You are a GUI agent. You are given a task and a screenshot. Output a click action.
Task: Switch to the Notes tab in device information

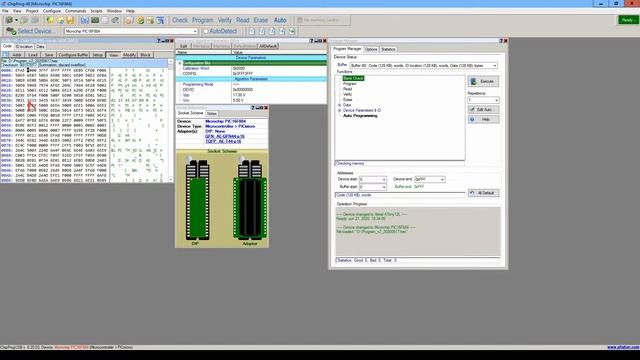click(x=211, y=113)
